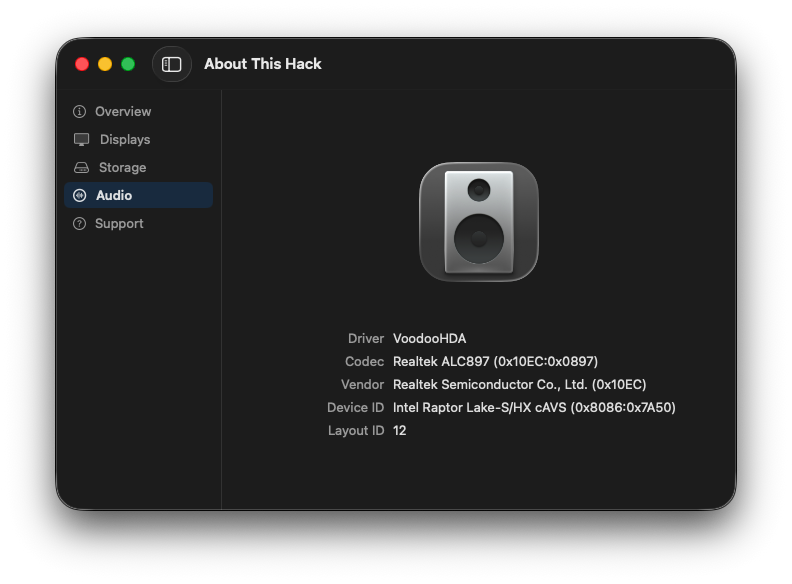Close the About This Hack window

tap(82, 64)
